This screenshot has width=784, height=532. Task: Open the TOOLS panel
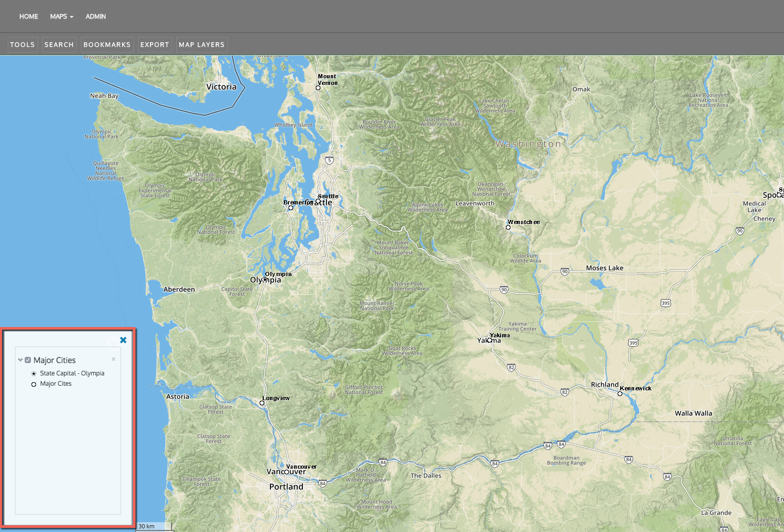click(23, 45)
